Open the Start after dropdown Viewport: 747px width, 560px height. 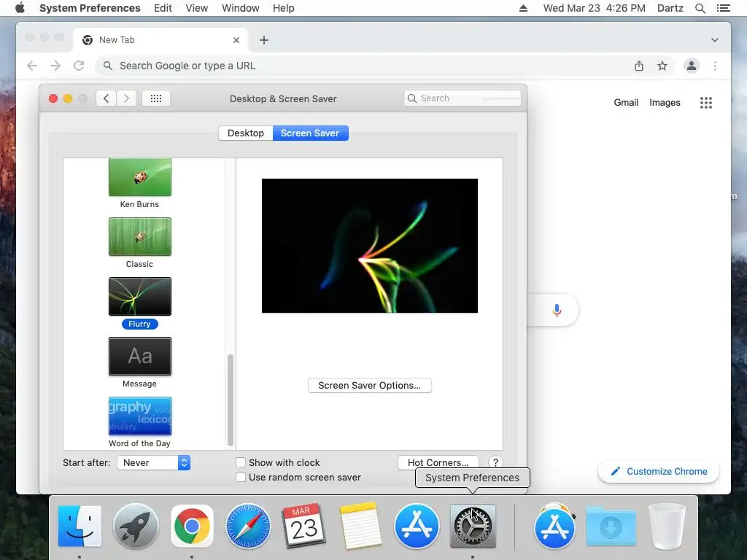[x=154, y=462]
